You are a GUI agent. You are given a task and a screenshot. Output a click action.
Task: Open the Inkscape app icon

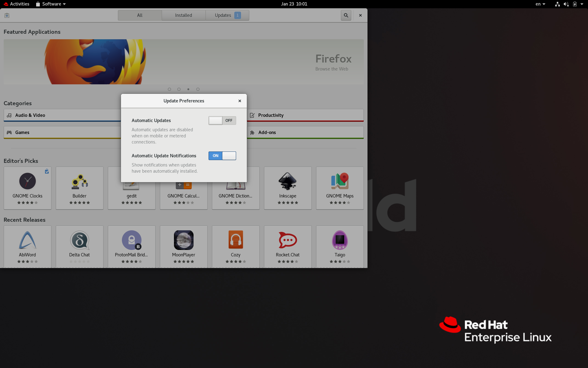288,181
